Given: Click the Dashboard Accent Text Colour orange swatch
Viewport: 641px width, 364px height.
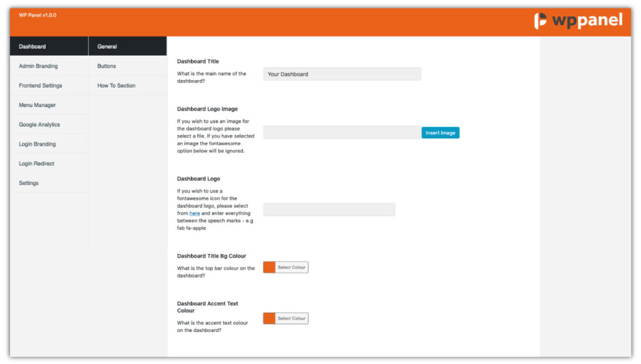Looking at the screenshot, I should tap(269, 318).
